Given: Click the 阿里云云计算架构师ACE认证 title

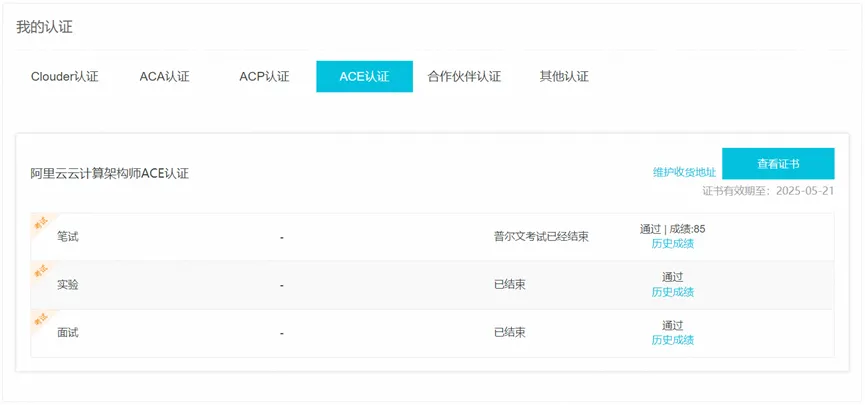Looking at the screenshot, I should click(110, 174).
